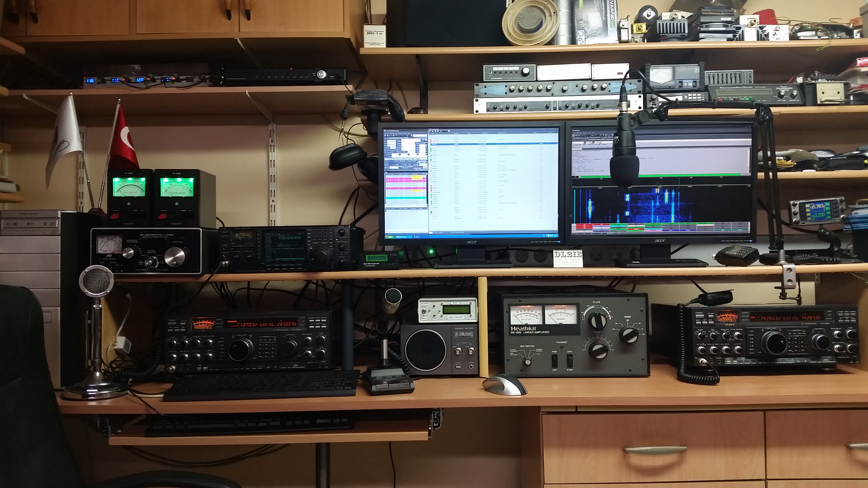Screen dimensions: 868x488
Task: Click pink macro button in bottom macro row
Action: pyautogui.click(x=653, y=230)
